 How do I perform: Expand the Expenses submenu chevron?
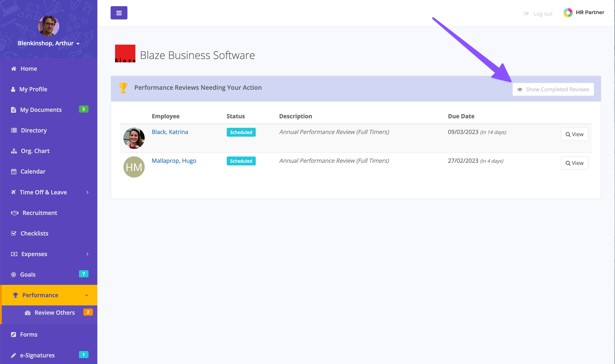pos(87,254)
